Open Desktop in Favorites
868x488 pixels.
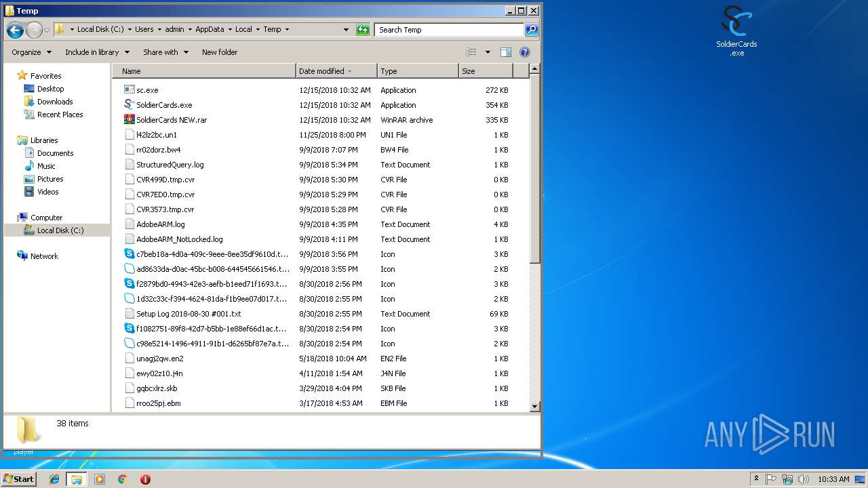pos(50,89)
